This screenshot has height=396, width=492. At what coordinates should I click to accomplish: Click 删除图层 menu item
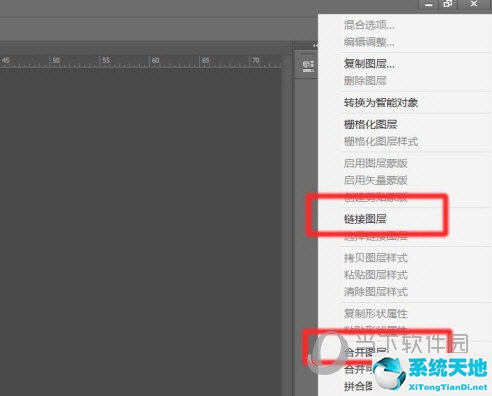365,80
